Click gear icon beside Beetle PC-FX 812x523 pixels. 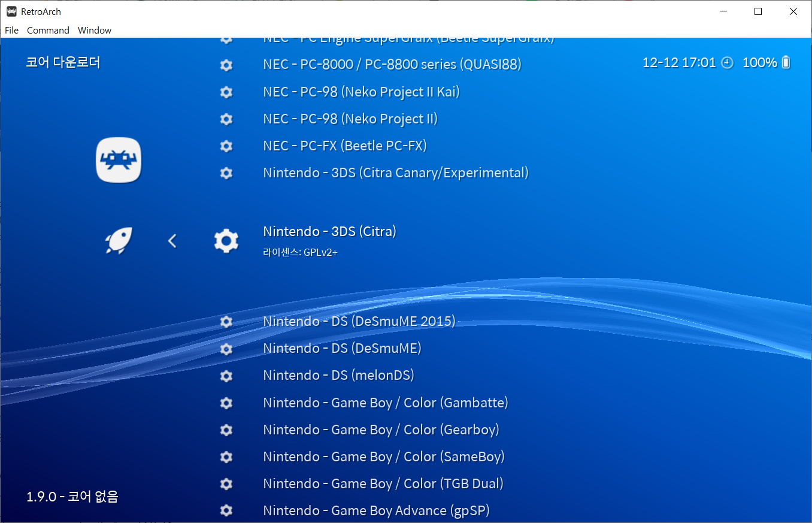click(226, 146)
